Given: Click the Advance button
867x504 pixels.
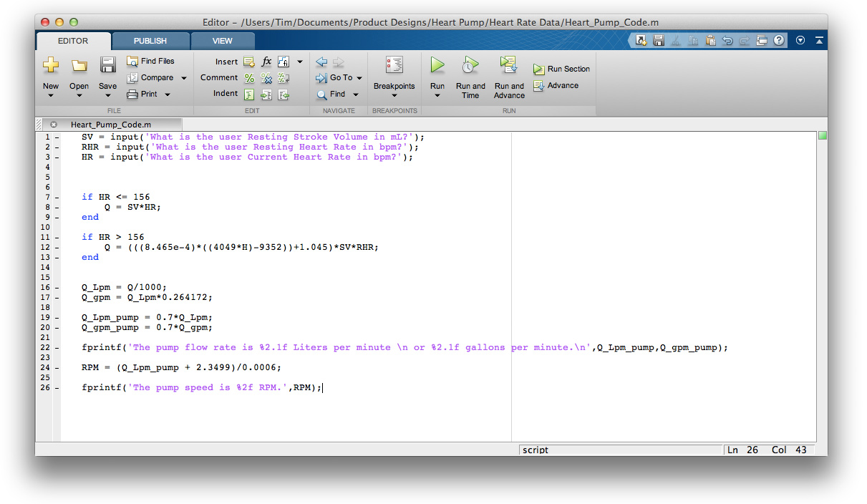Looking at the screenshot, I should coord(556,85).
